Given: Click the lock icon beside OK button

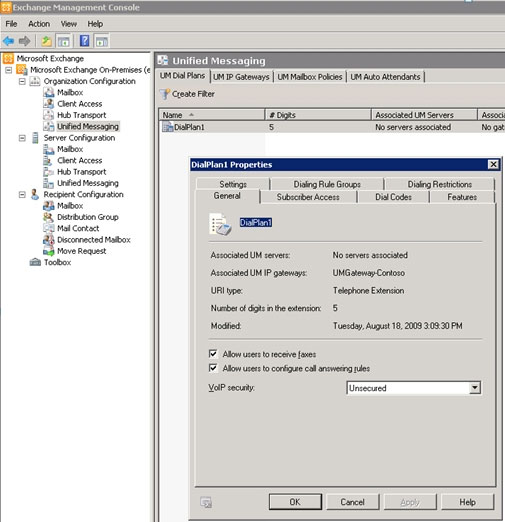Looking at the screenshot, I should [x=206, y=502].
